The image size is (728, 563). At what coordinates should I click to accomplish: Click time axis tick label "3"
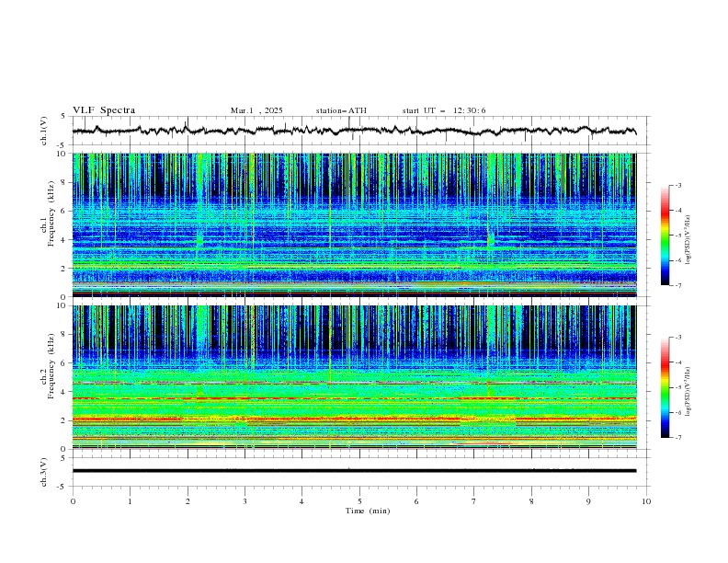245,501
